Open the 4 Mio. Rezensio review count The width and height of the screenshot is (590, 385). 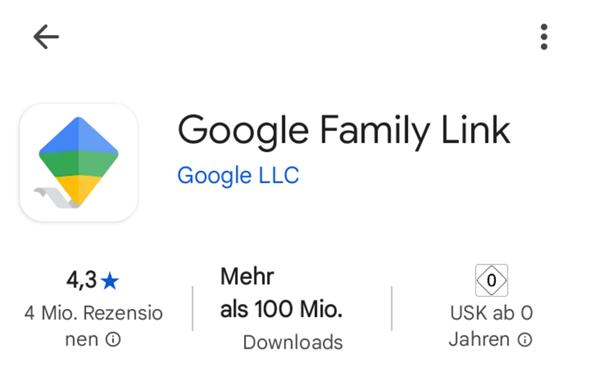pyautogui.click(x=93, y=313)
